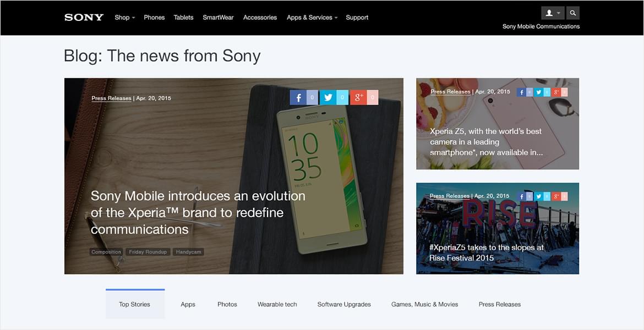Click the Composition tag button
The width and height of the screenshot is (644, 330).
[x=106, y=252]
